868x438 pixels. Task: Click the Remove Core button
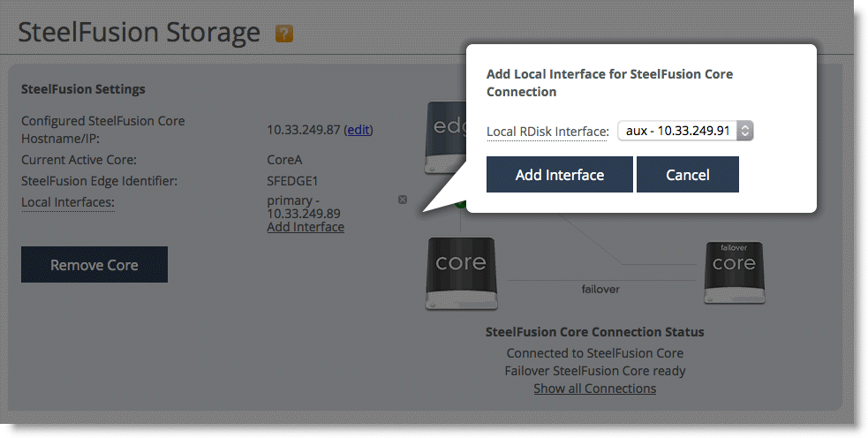pyautogui.click(x=94, y=265)
